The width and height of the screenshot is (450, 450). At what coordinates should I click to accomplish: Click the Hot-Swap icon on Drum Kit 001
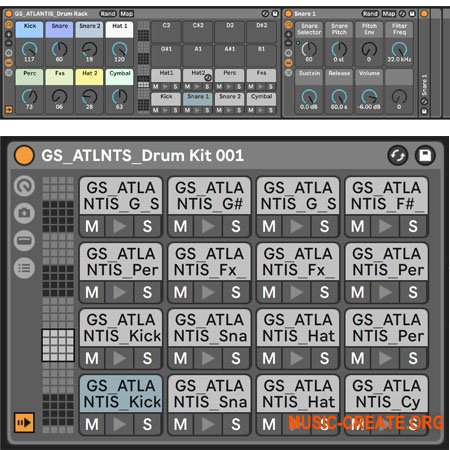(398, 156)
